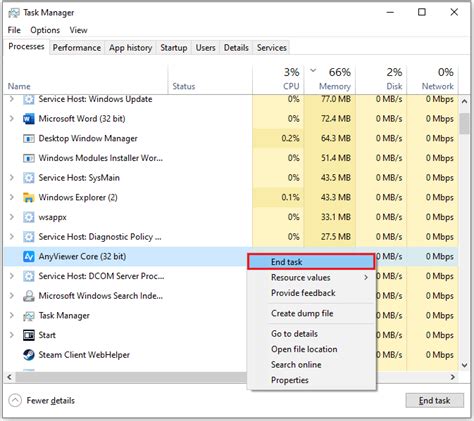Click the Start process icon
Image resolution: width=474 pixels, height=421 pixels.
29,335
